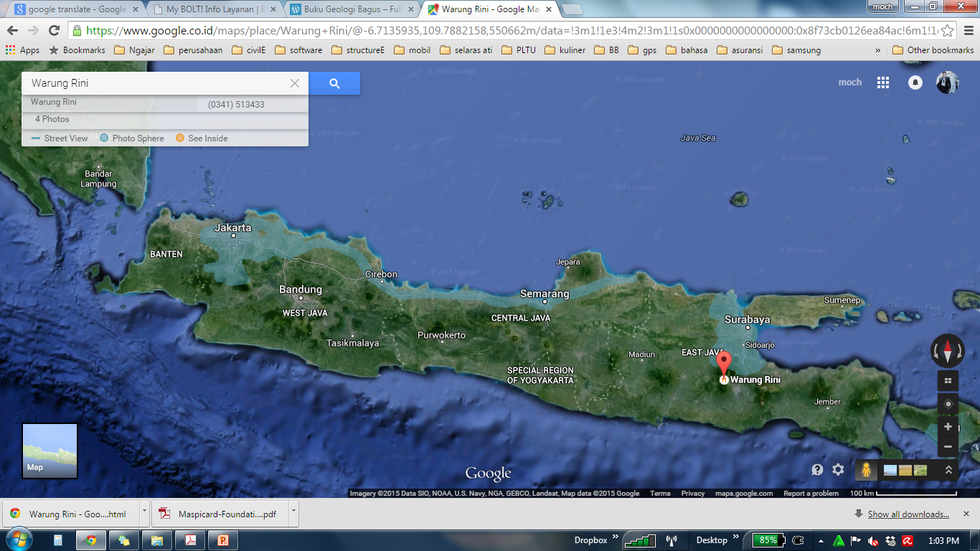Zoom out with the minus button
The image size is (980, 551).
coord(948,446)
